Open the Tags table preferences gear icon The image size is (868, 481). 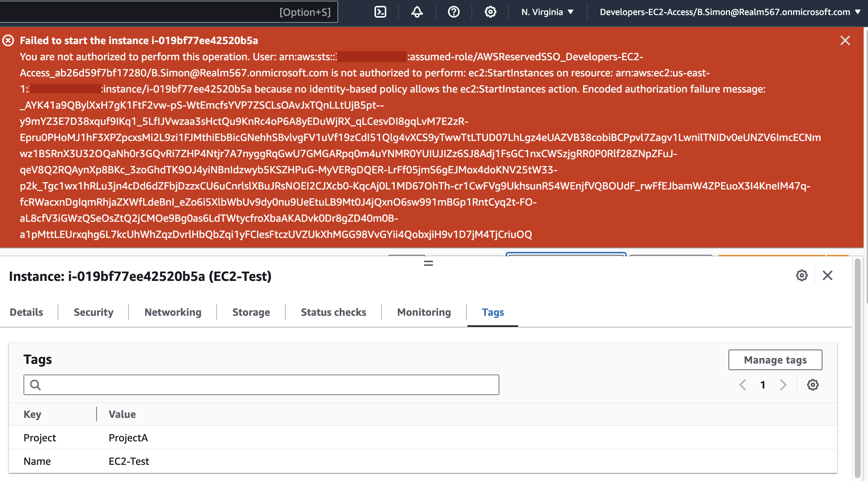(813, 385)
